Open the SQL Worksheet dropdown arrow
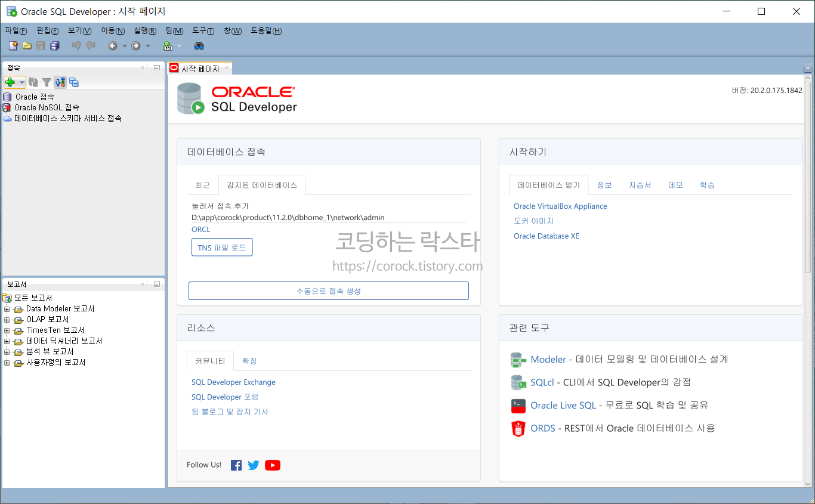This screenshot has height=504, width=815. [x=179, y=46]
